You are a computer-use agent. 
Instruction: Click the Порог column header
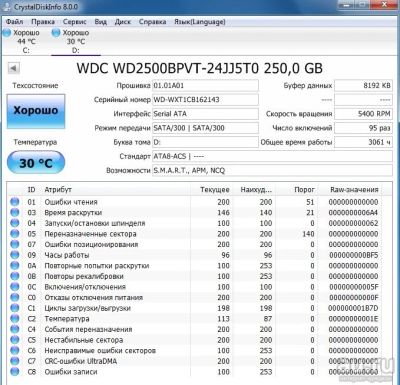coord(304,190)
